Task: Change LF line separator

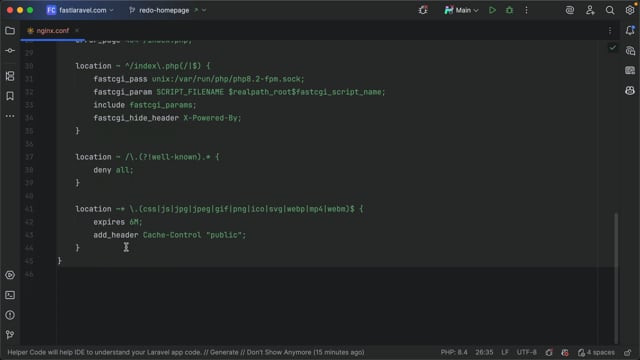Action: (505, 352)
